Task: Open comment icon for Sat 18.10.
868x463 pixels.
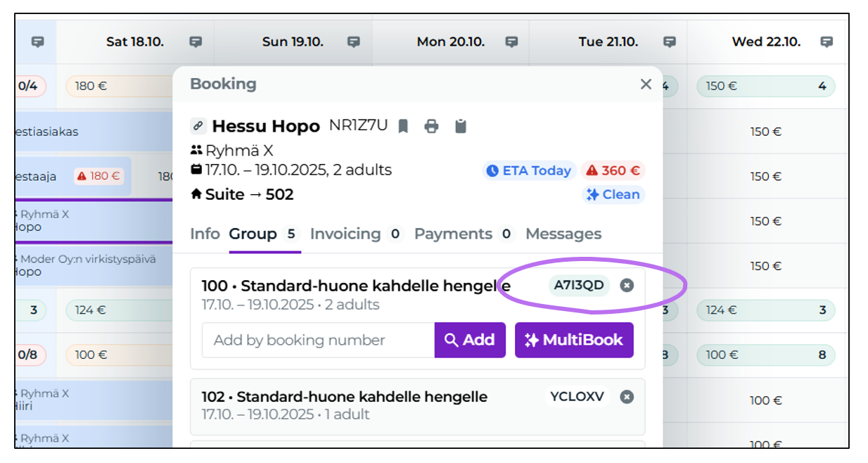Action: [196, 42]
